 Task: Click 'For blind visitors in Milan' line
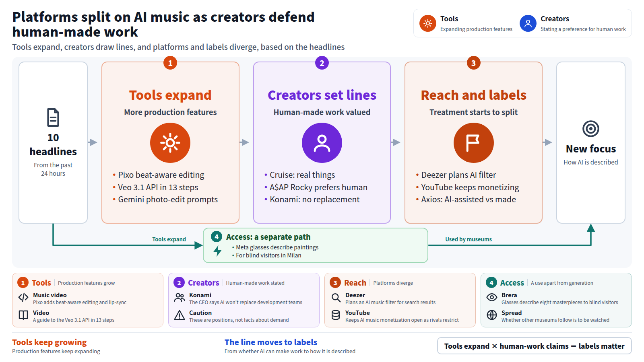268,255
